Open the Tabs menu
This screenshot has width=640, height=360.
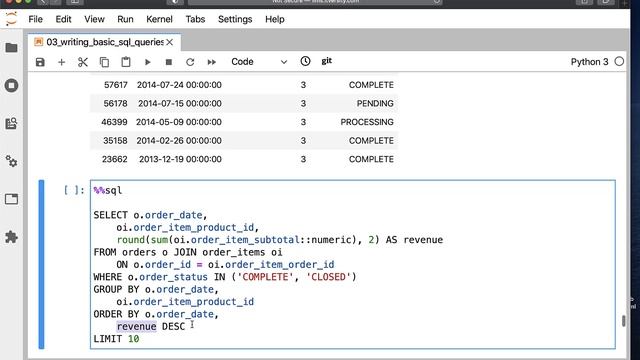(x=195, y=19)
